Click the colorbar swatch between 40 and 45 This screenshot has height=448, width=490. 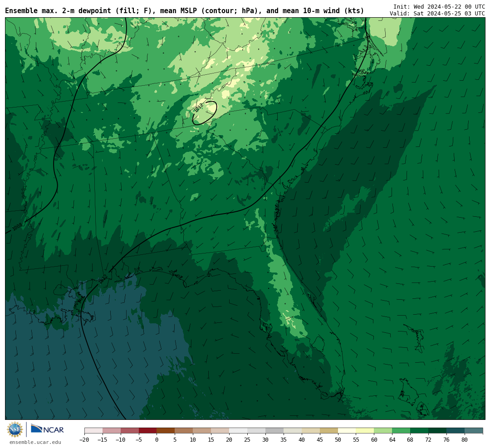[311, 431]
